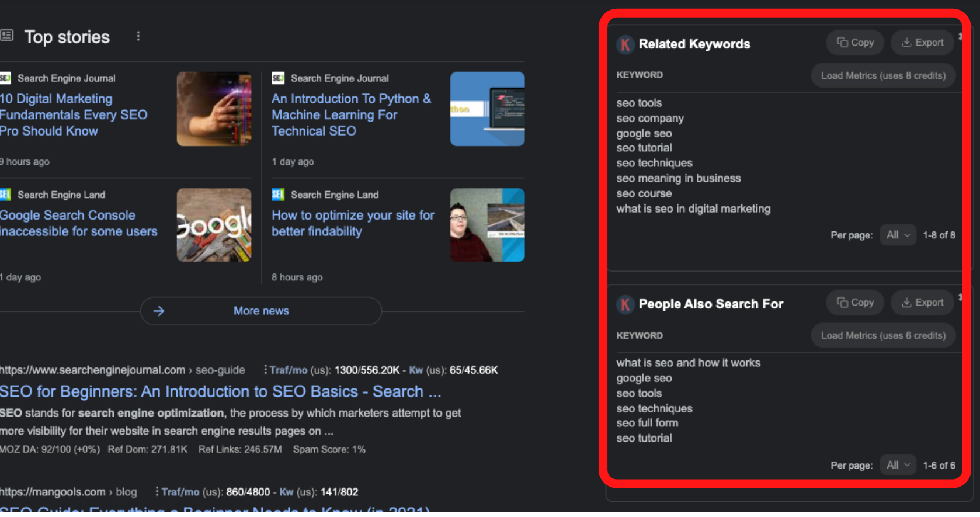Select 'seo techniques' in People Also Search For
The height and width of the screenshot is (517, 980).
click(654, 409)
